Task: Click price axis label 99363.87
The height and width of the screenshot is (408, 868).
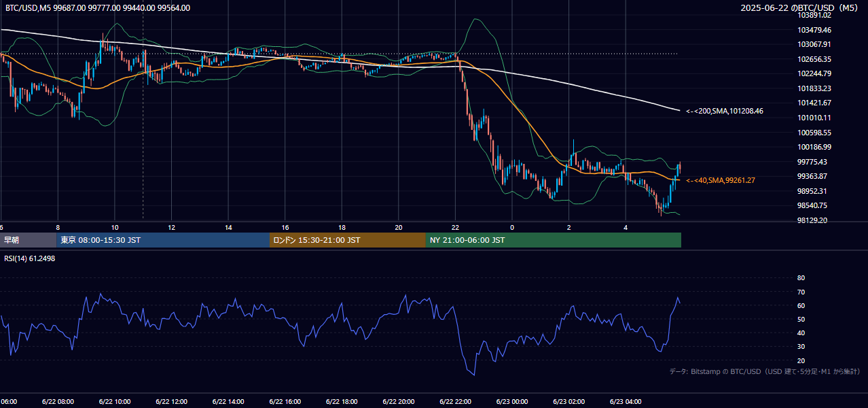Action: (x=812, y=176)
